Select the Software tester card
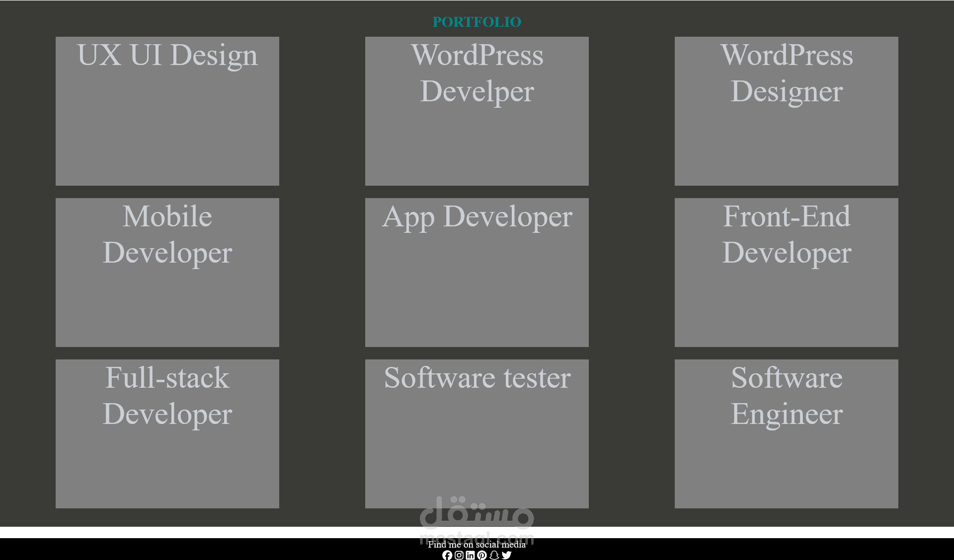Screen dimensions: 954x560 click(477, 447)
